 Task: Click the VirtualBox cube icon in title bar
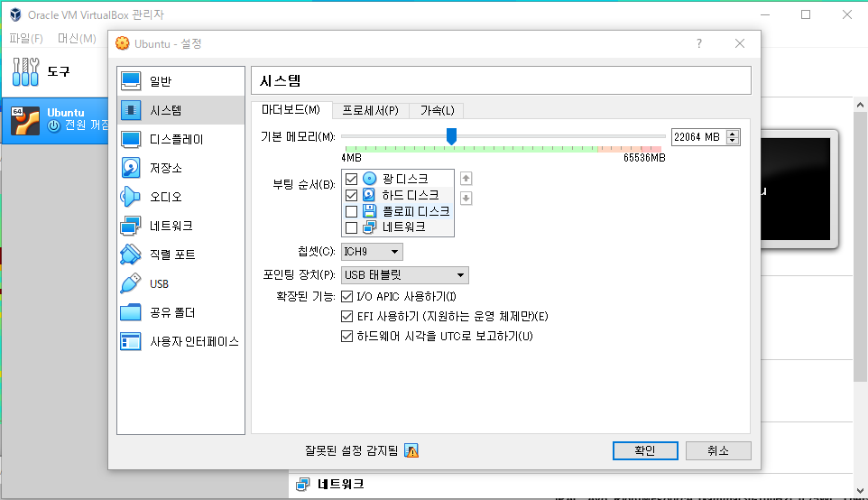15,15
